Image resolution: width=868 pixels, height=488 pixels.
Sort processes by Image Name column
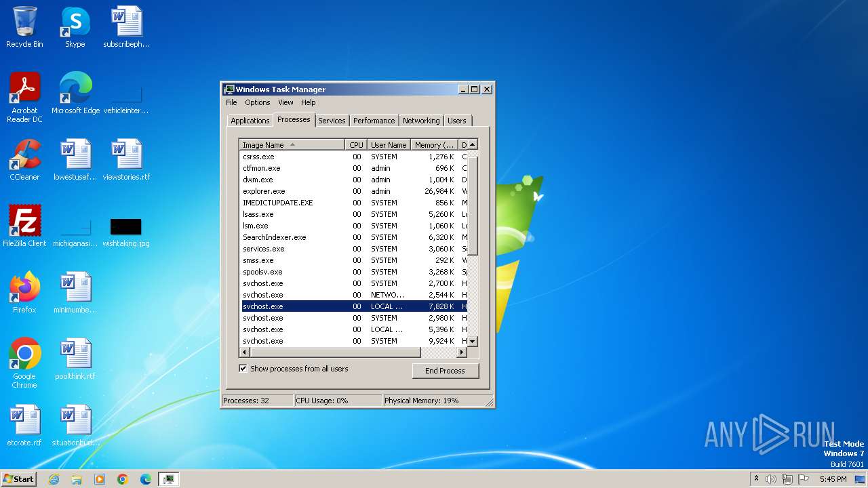292,144
